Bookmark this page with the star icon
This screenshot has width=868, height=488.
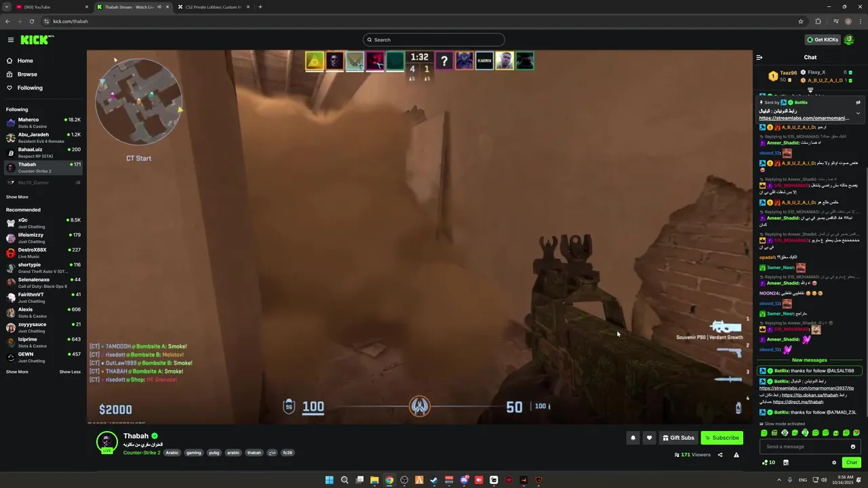801,21
